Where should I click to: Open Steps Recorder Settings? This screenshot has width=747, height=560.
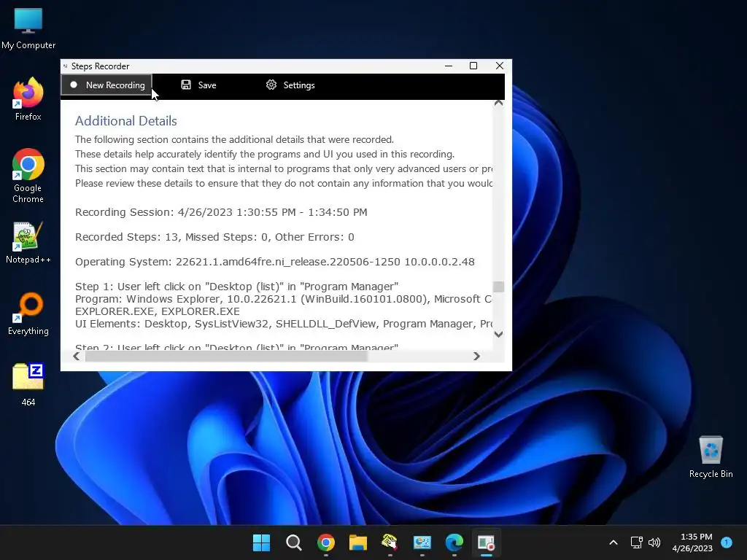290,85
